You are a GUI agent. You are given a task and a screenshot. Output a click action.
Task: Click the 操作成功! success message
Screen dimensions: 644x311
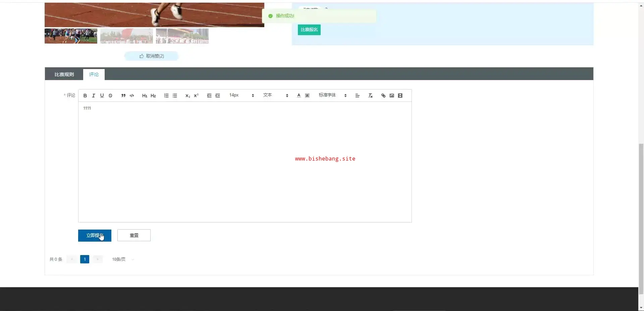tap(285, 16)
